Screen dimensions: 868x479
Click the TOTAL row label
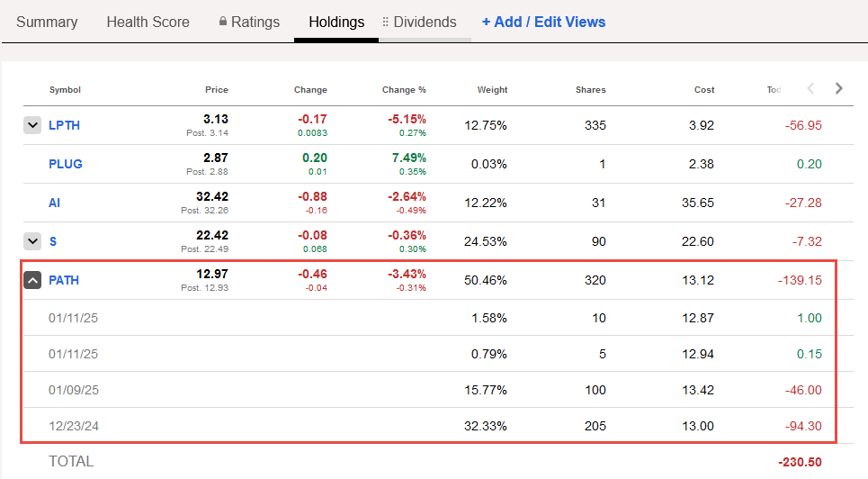pyautogui.click(x=71, y=461)
